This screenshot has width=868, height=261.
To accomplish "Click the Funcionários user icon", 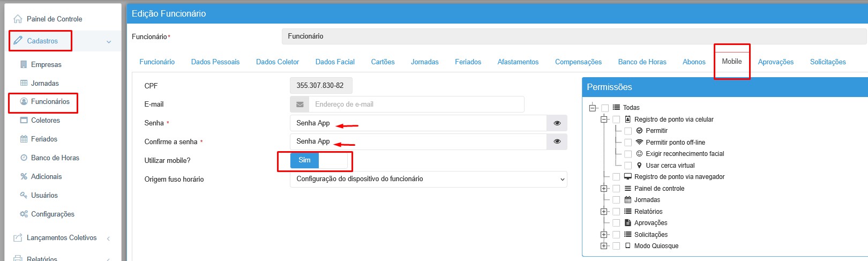I will coord(24,101).
